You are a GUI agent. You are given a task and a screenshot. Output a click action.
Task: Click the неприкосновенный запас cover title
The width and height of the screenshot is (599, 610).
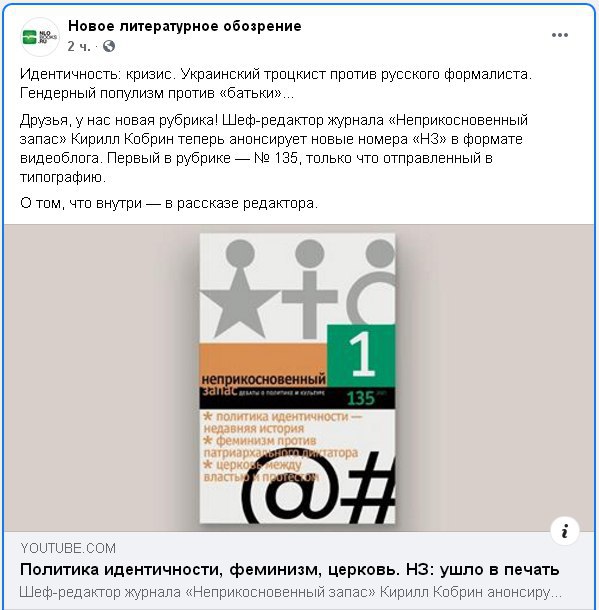pos(263,384)
